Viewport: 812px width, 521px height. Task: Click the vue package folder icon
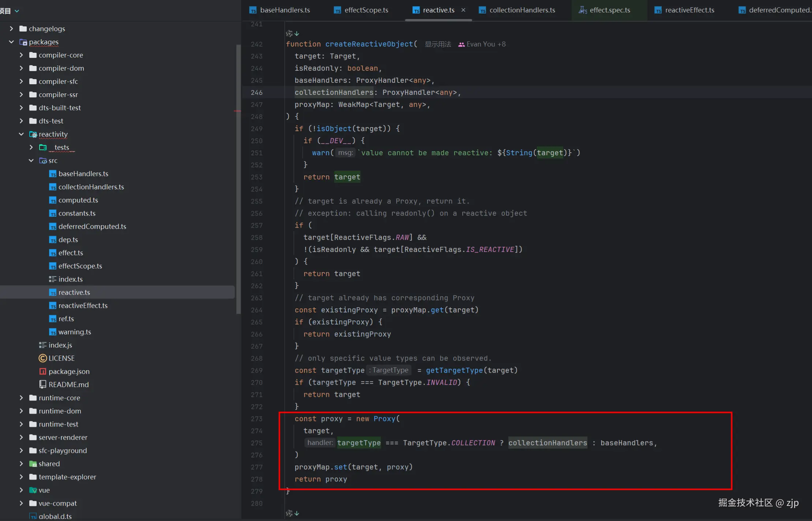pyautogui.click(x=33, y=490)
